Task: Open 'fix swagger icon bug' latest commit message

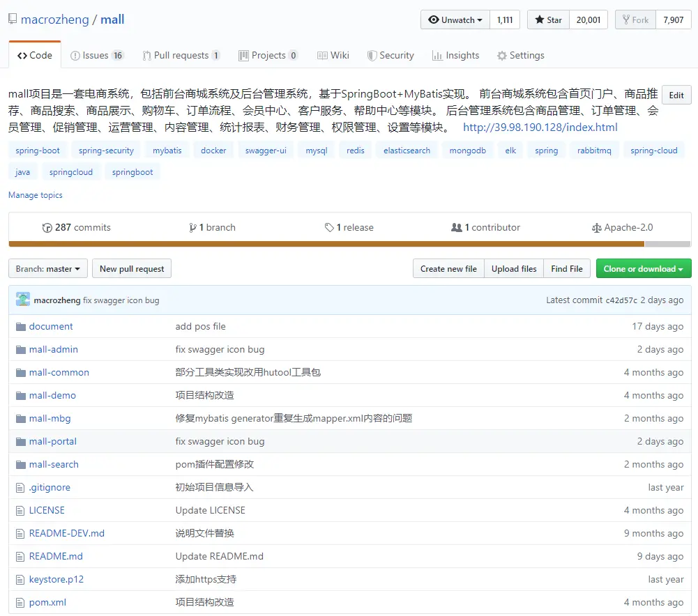Action: pyautogui.click(x=121, y=300)
